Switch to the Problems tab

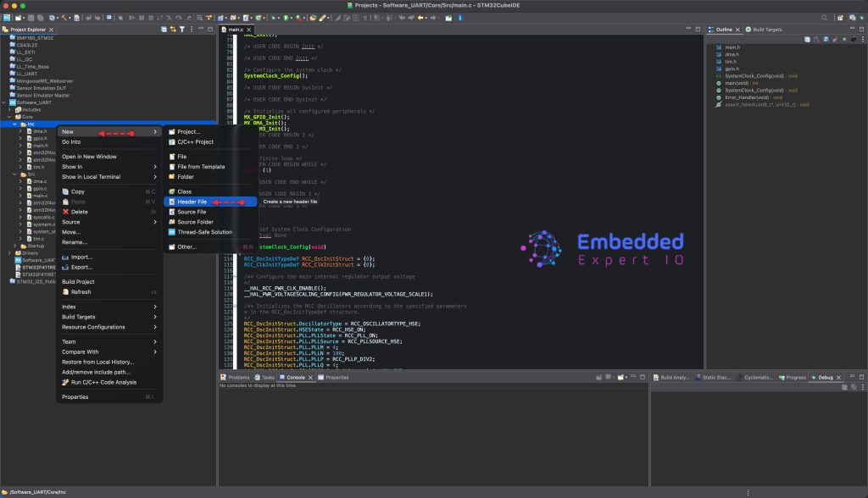(235, 378)
